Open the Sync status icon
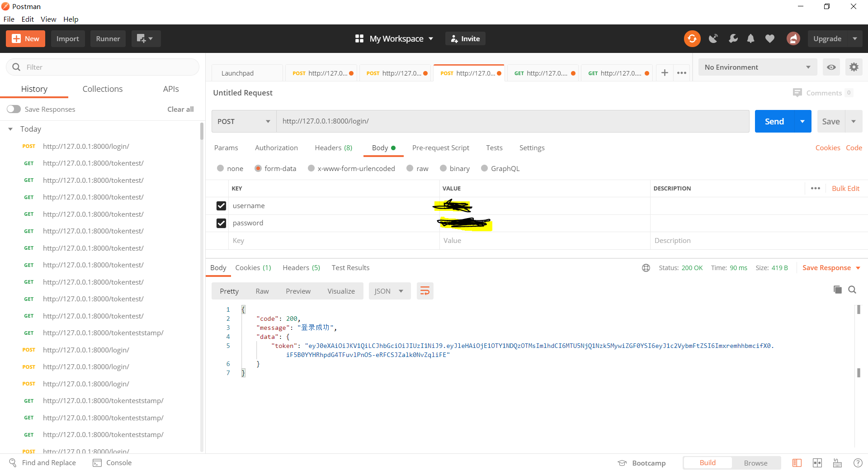Viewport: 868px width, 471px height. [692, 38]
